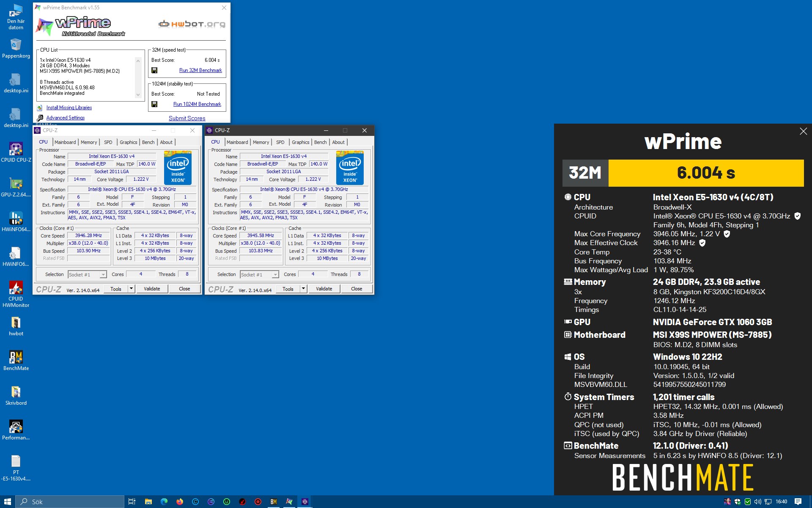Click Run 1024M Benchmark link
Image resolution: width=812 pixels, height=508 pixels.
(197, 104)
